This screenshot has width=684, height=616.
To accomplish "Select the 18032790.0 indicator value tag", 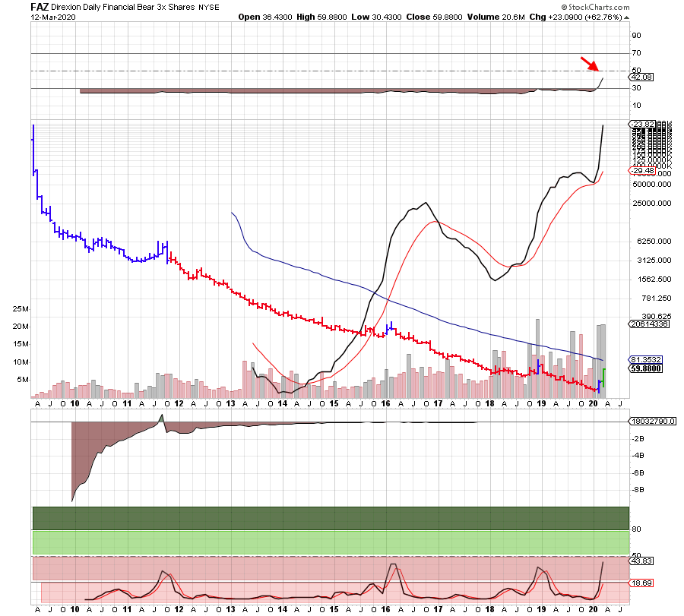I will click(x=650, y=422).
